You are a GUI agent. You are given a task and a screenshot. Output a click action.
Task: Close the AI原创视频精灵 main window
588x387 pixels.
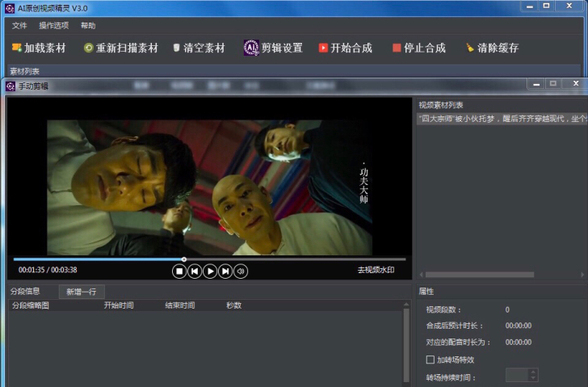click(569, 5)
